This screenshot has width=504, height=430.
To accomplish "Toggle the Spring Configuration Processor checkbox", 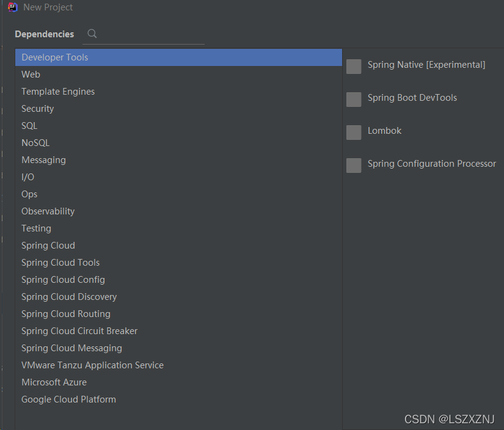I will tap(354, 166).
